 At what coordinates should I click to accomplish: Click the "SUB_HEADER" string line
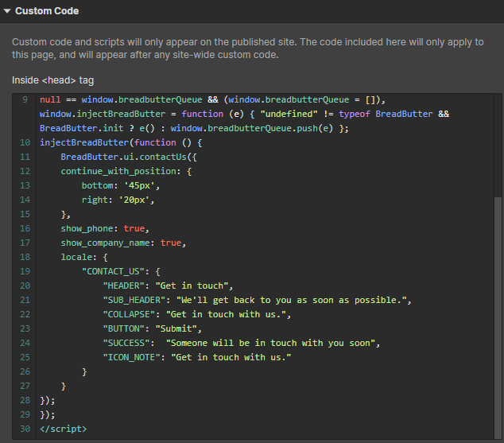coord(257,300)
